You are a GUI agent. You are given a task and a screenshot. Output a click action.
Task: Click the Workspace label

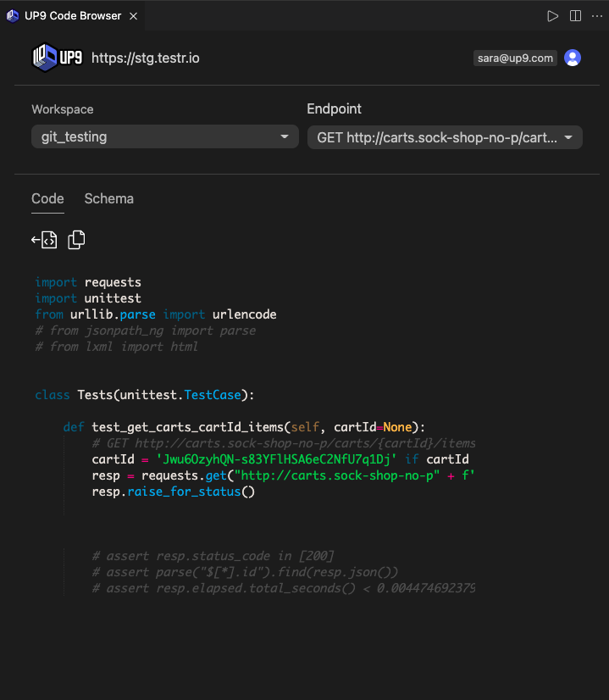63,109
